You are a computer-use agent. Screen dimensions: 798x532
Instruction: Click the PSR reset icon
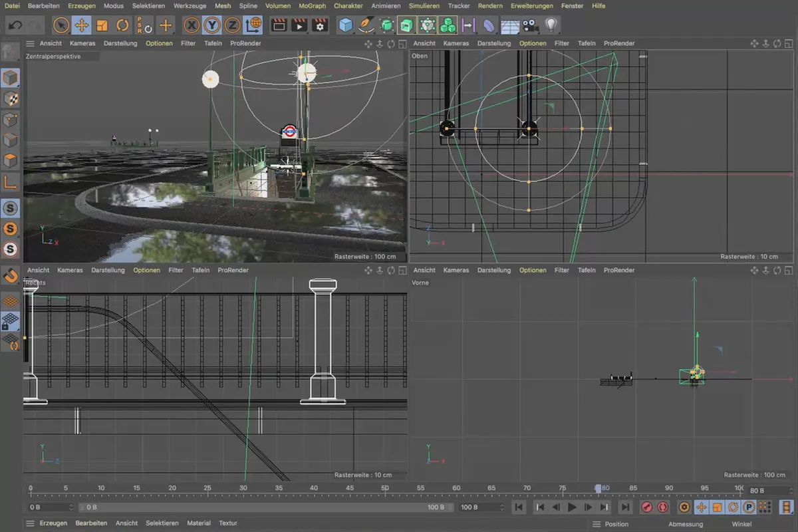click(x=144, y=25)
